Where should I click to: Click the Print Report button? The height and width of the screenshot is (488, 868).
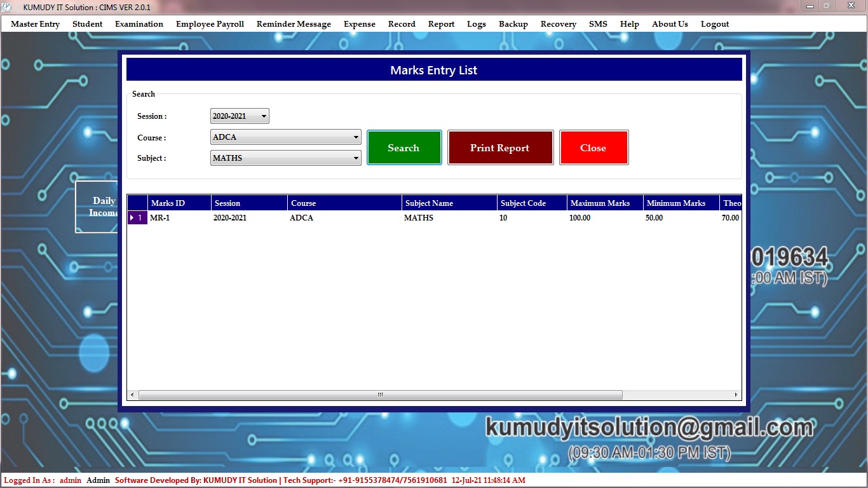click(499, 148)
